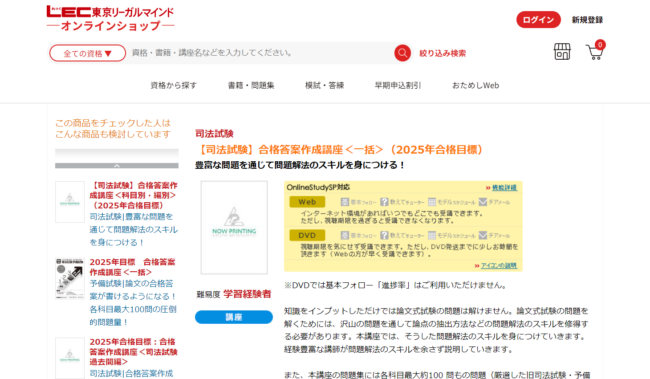Image resolution: width=650 pixels, height=379 pixels.
Task: Open thumbnail of 合格答案作成講座＜司法試験過去問編＞
Action: pyautogui.click(x=70, y=358)
